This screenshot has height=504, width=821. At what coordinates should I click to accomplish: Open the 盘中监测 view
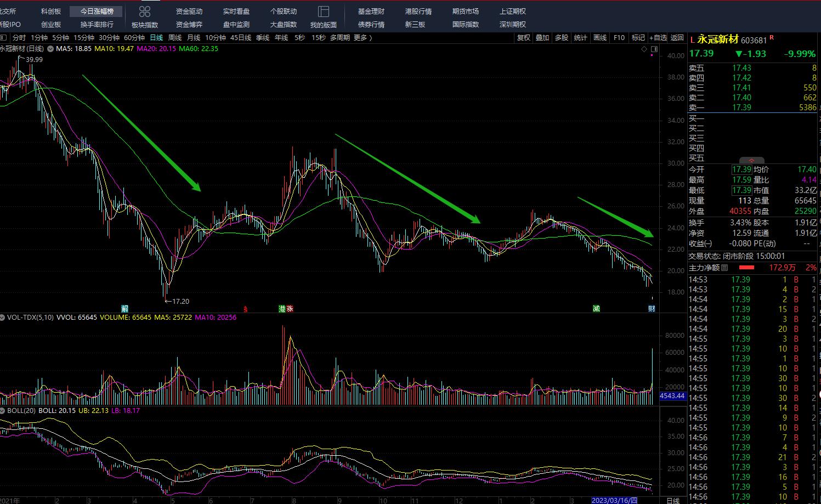point(236,25)
